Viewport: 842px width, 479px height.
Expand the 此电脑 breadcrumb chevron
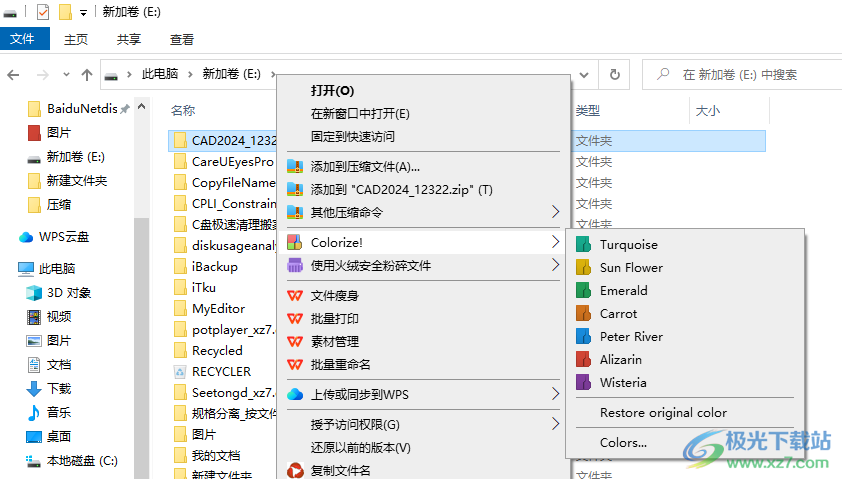[190, 75]
